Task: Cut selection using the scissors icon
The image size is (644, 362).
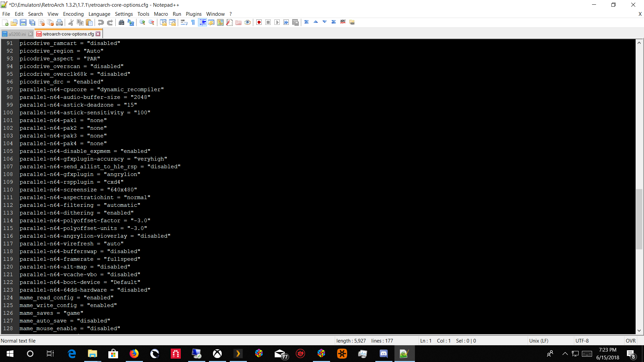Action: (71, 22)
